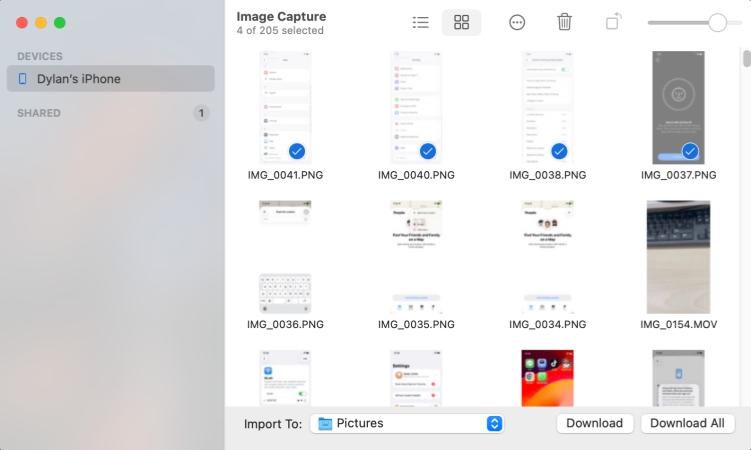Click the SHARED section header
This screenshot has height=450, width=751.
click(39, 113)
